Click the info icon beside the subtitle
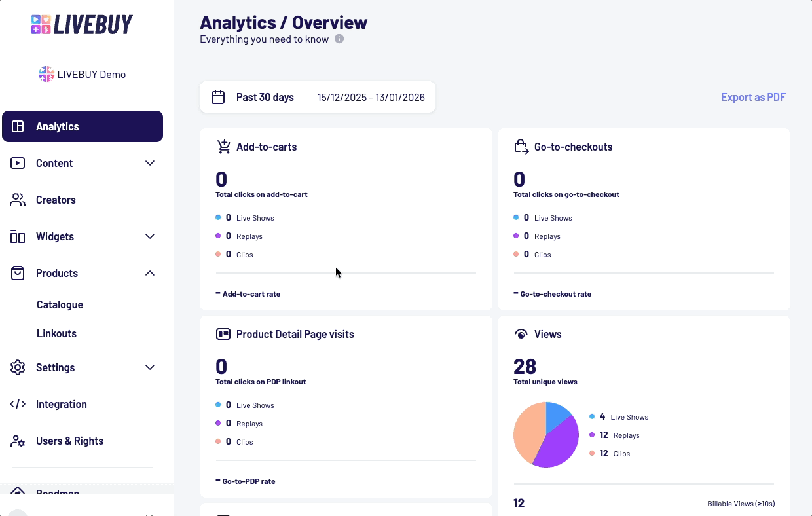Screen dimensions: 812x516 click(339, 39)
